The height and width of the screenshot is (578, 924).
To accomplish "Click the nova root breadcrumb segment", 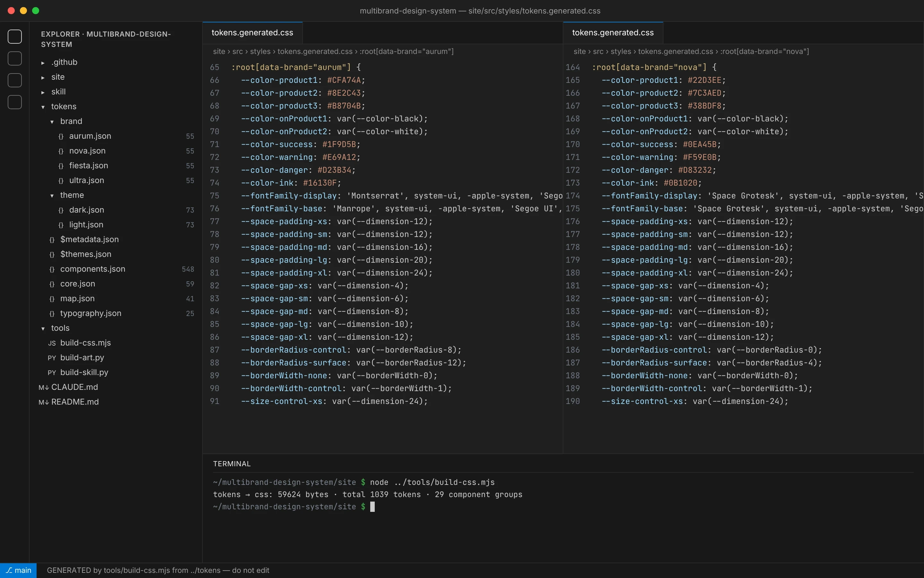I will click(x=765, y=52).
